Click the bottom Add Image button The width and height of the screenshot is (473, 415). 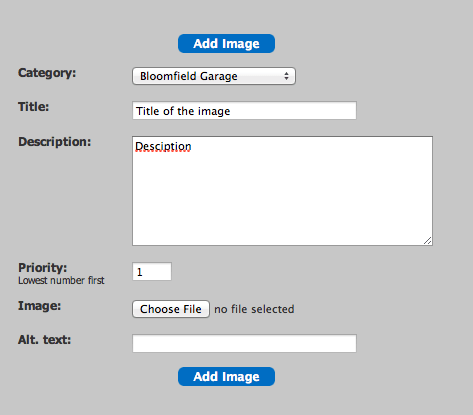(226, 377)
